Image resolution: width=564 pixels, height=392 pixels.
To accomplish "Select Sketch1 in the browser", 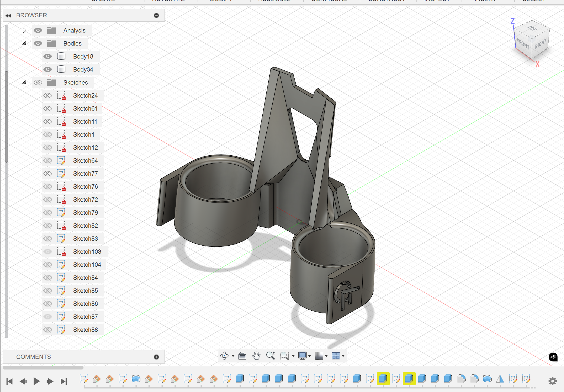I will (x=84, y=134).
